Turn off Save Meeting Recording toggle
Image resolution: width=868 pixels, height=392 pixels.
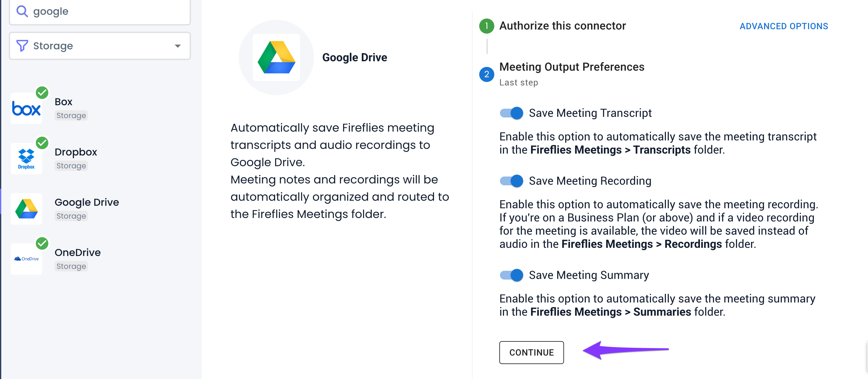[x=511, y=181]
